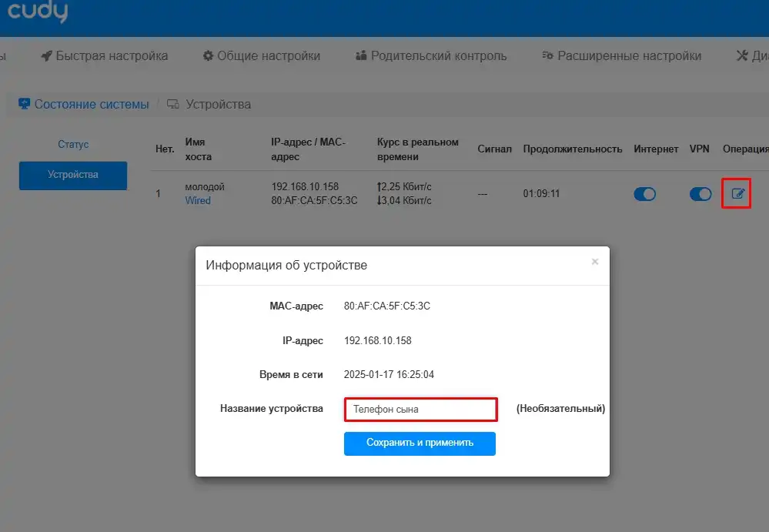Screen dimensions: 769x532
Task: Click IP 192.168.10.158 in table row
Action: click(x=305, y=187)
